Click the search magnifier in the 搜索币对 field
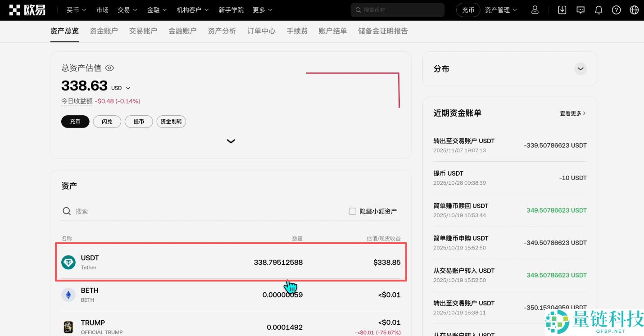The image size is (644, 336). pos(358,9)
